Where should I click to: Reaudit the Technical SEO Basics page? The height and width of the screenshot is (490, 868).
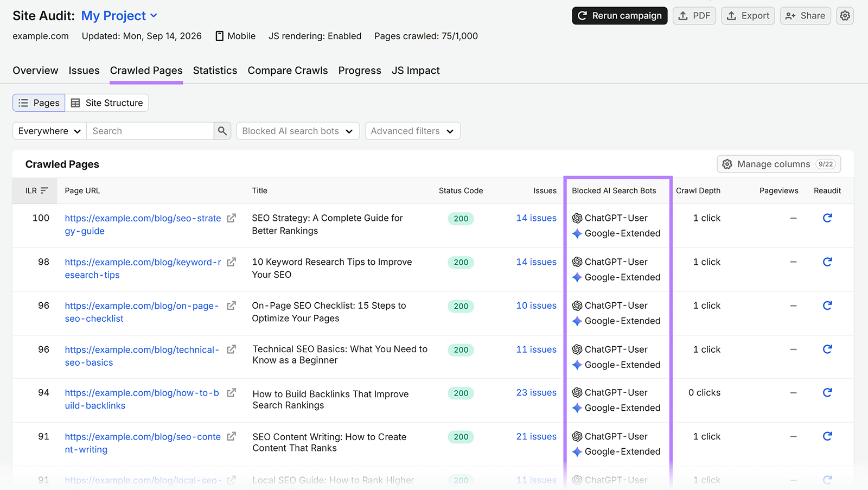[827, 349]
